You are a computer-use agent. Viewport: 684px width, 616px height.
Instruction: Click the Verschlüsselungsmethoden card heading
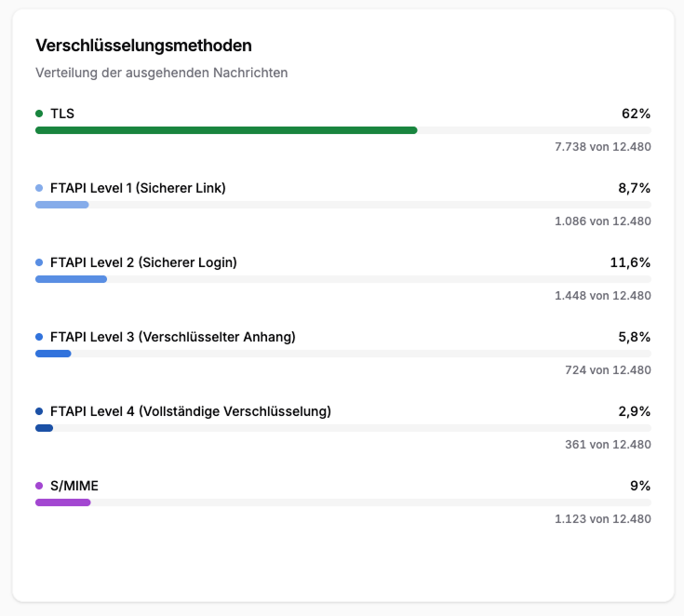143,46
